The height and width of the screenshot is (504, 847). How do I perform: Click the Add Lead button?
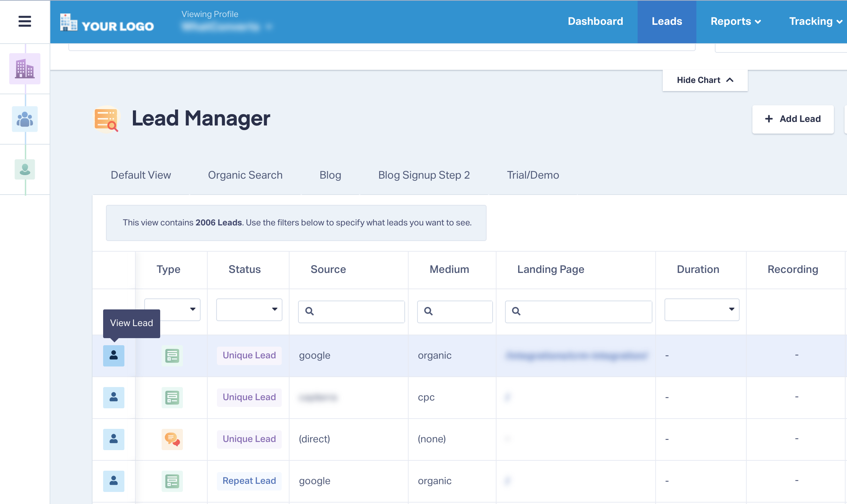coord(793,119)
